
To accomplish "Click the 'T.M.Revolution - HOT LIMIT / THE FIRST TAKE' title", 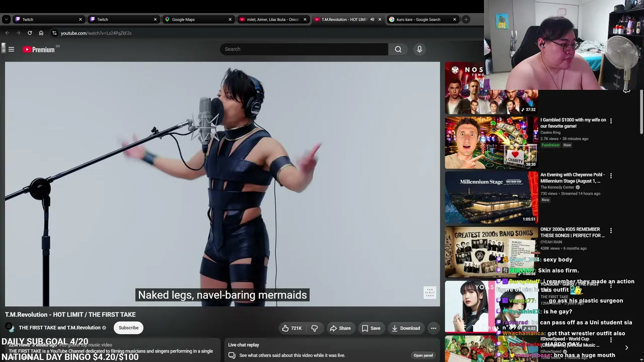I will 70,315.
